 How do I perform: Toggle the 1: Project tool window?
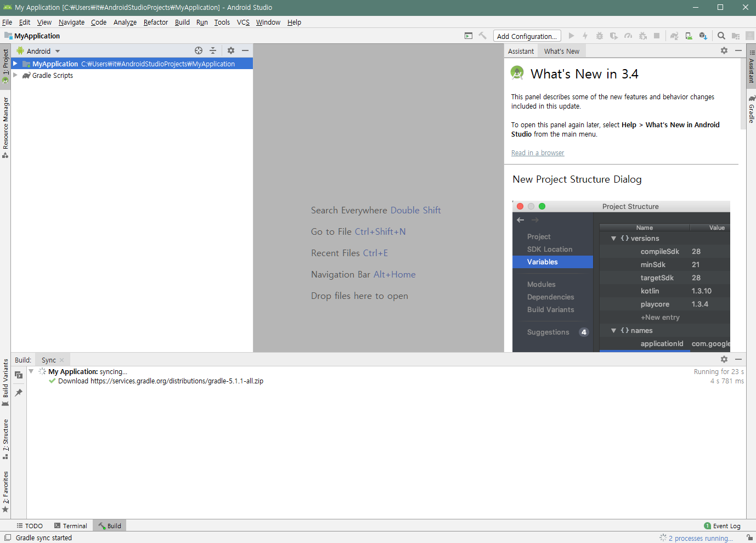5,66
